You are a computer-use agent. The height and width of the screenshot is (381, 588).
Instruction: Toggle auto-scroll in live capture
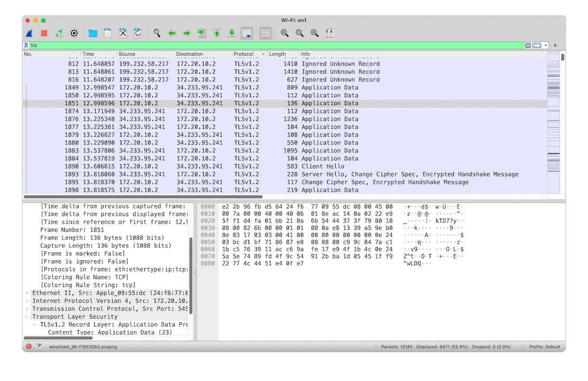(246, 33)
